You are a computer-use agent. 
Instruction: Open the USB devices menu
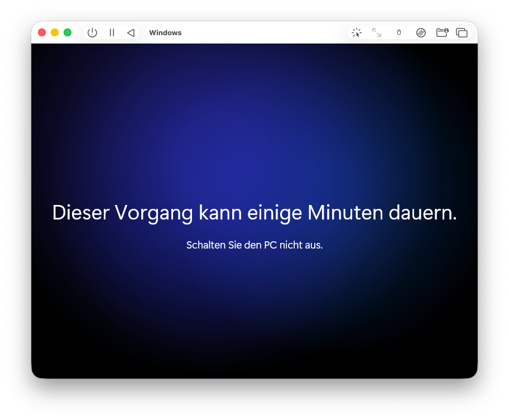398,32
